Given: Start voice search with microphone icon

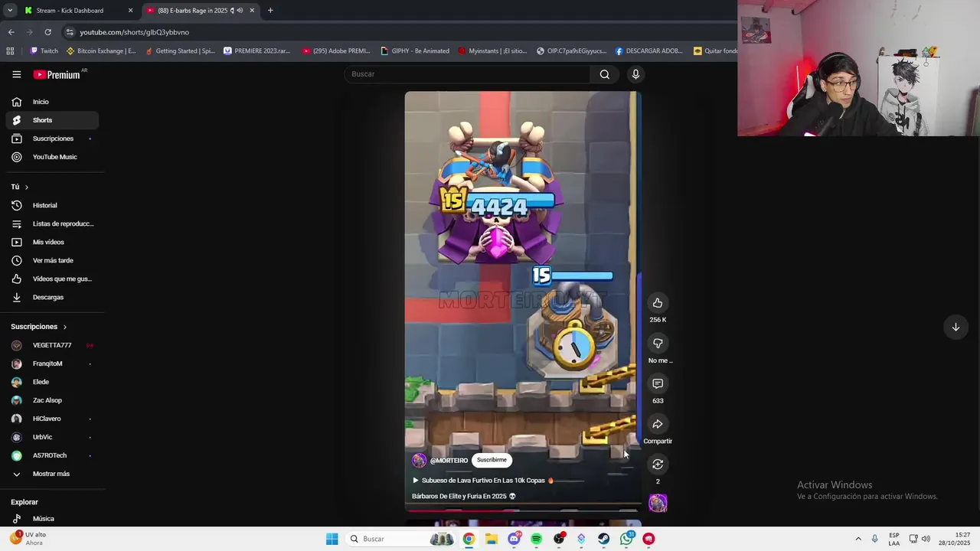Looking at the screenshot, I should point(635,74).
